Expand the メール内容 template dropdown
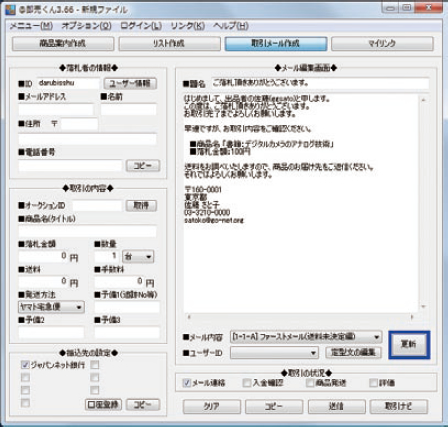 tap(306, 337)
